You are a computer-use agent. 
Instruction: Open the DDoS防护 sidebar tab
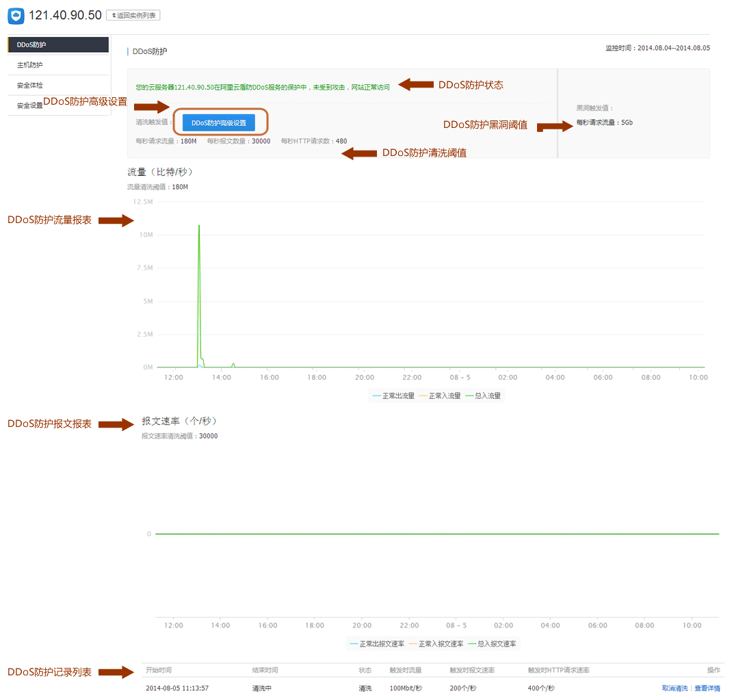click(x=58, y=44)
